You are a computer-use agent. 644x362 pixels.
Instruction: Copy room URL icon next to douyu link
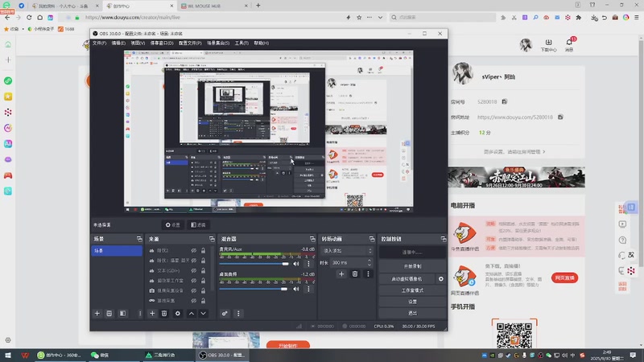pyautogui.click(x=560, y=117)
